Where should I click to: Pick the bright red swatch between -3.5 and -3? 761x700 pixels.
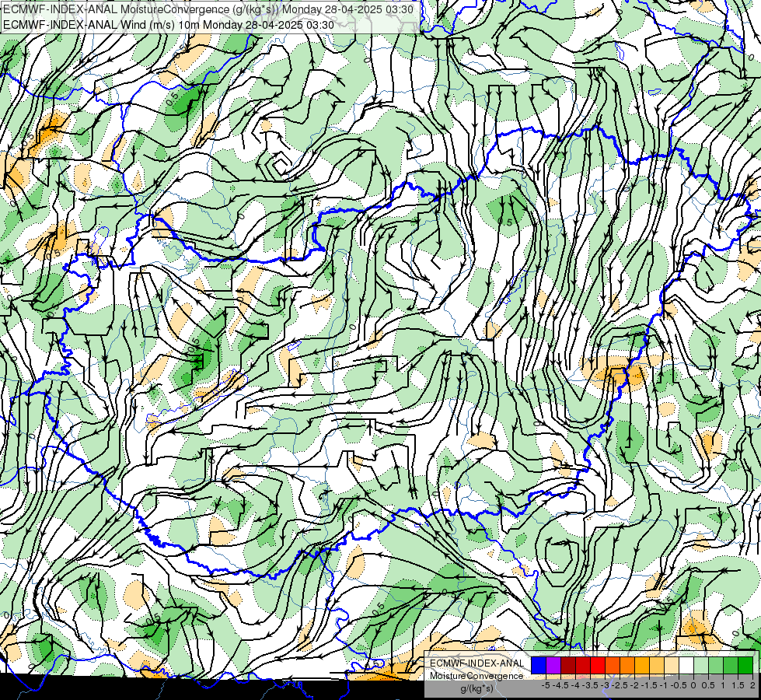click(x=598, y=666)
